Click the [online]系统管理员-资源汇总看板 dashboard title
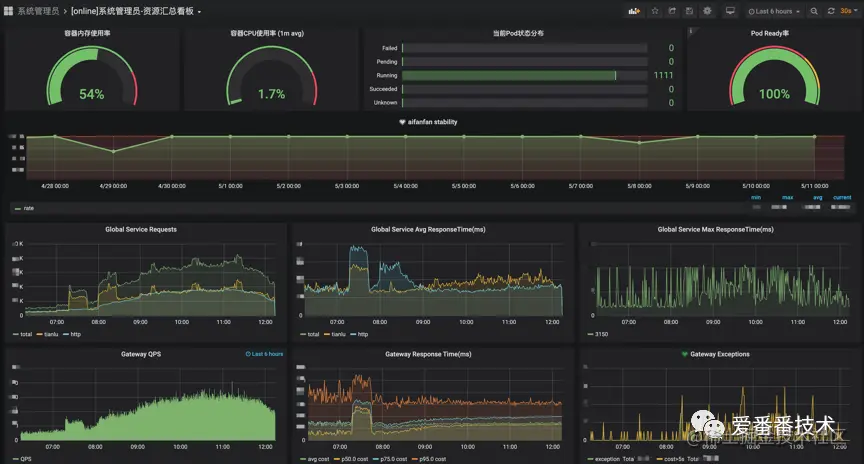This screenshot has height=464, width=864. [132, 11]
